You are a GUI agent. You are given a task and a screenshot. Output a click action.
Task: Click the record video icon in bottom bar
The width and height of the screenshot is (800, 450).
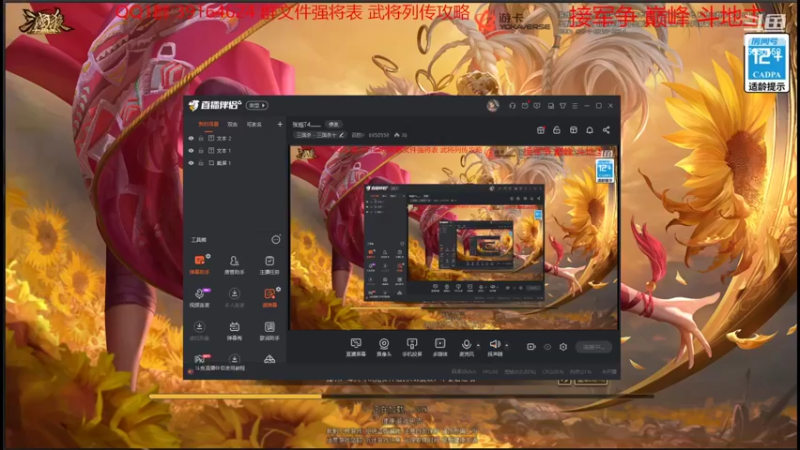coord(531,346)
